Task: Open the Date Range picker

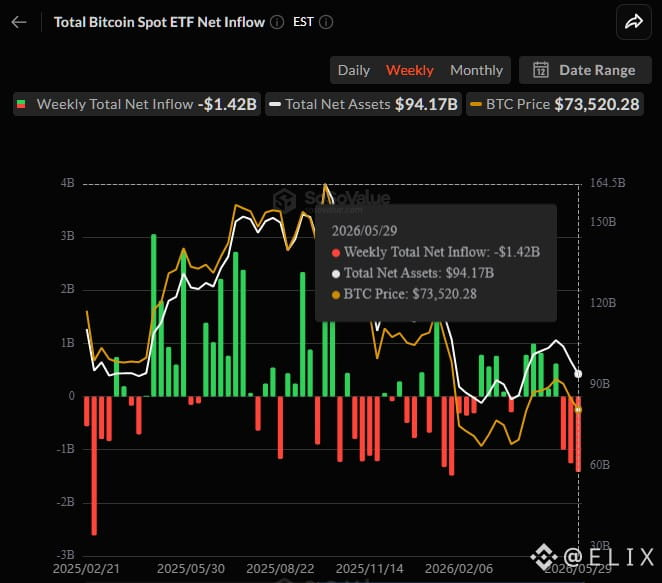Action: point(585,70)
